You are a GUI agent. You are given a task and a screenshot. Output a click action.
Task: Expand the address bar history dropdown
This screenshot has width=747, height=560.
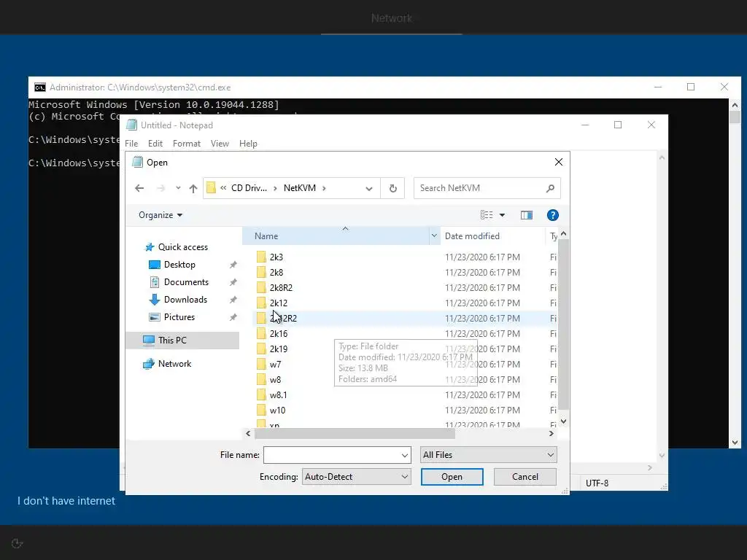[368, 189]
